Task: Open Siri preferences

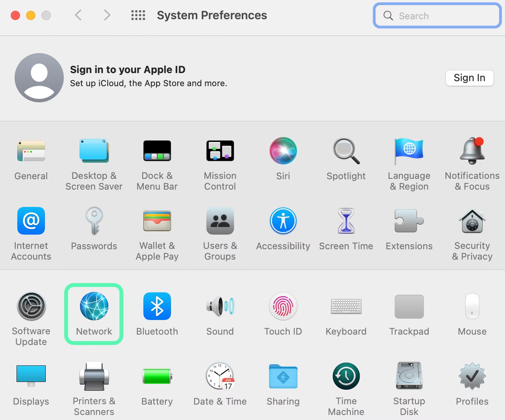Action: tap(283, 158)
